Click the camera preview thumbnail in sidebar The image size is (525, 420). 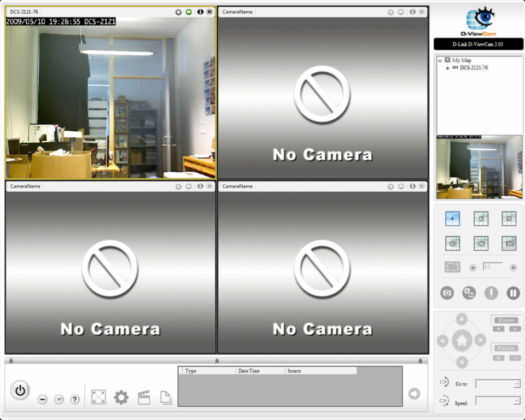[479, 167]
